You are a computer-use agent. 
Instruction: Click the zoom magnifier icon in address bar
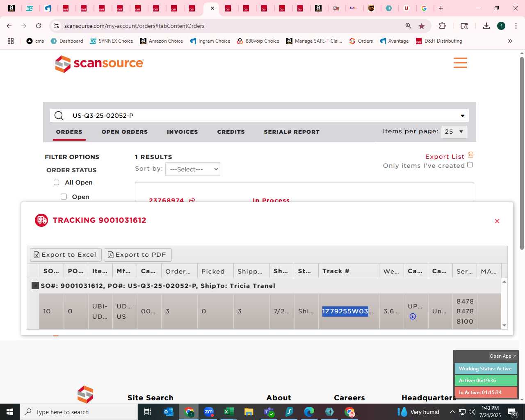408,26
